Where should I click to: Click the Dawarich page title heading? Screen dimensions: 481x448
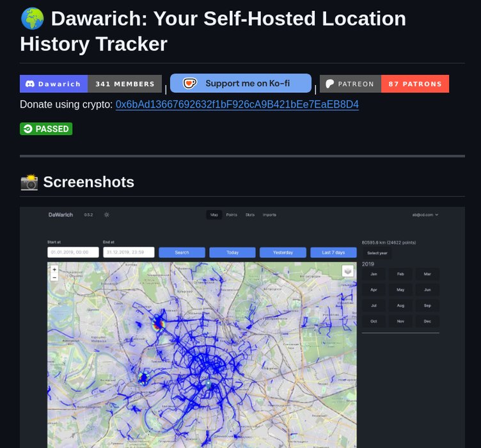click(x=213, y=31)
